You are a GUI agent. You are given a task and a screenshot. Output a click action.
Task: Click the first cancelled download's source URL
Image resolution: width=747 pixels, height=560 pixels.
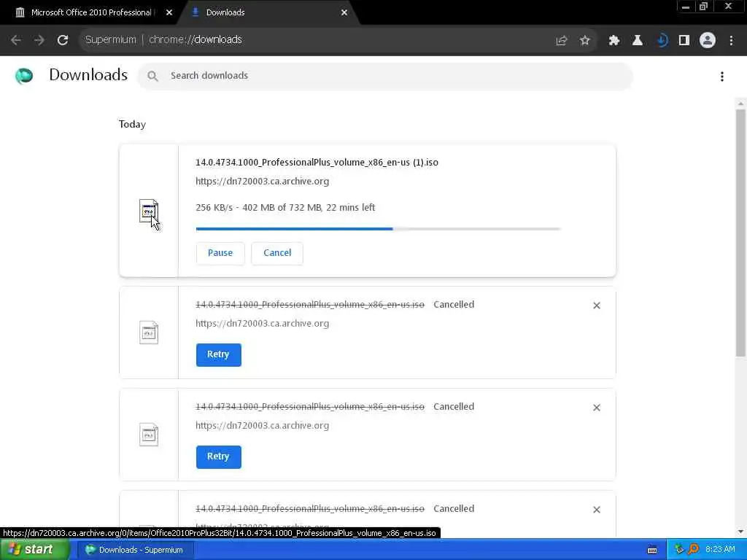click(263, 323)
